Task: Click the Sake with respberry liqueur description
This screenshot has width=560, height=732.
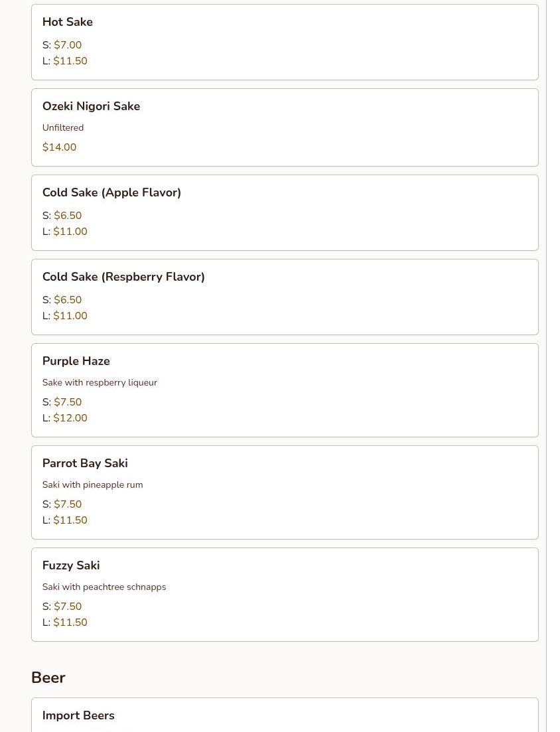Action: click(x=100, y=382)
